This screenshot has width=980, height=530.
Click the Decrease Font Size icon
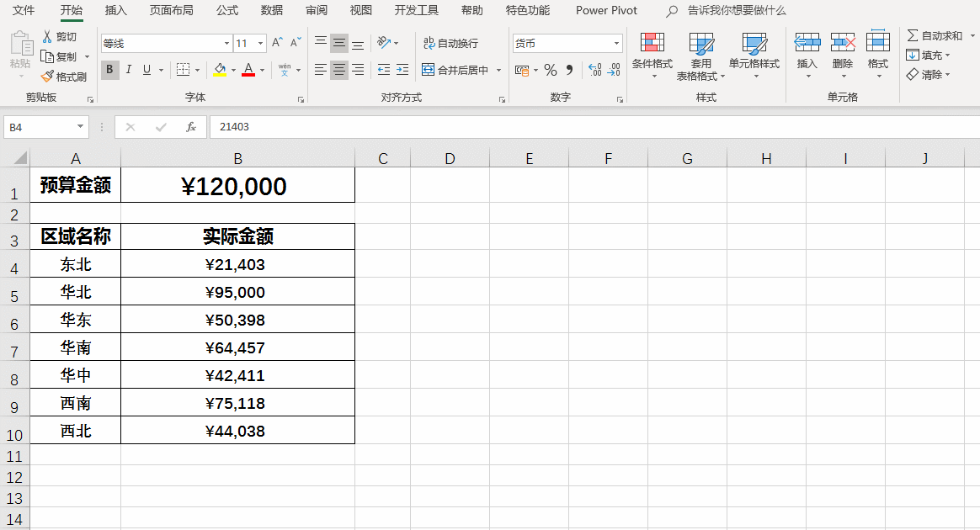pyautogui.click(x=296, y=42)
